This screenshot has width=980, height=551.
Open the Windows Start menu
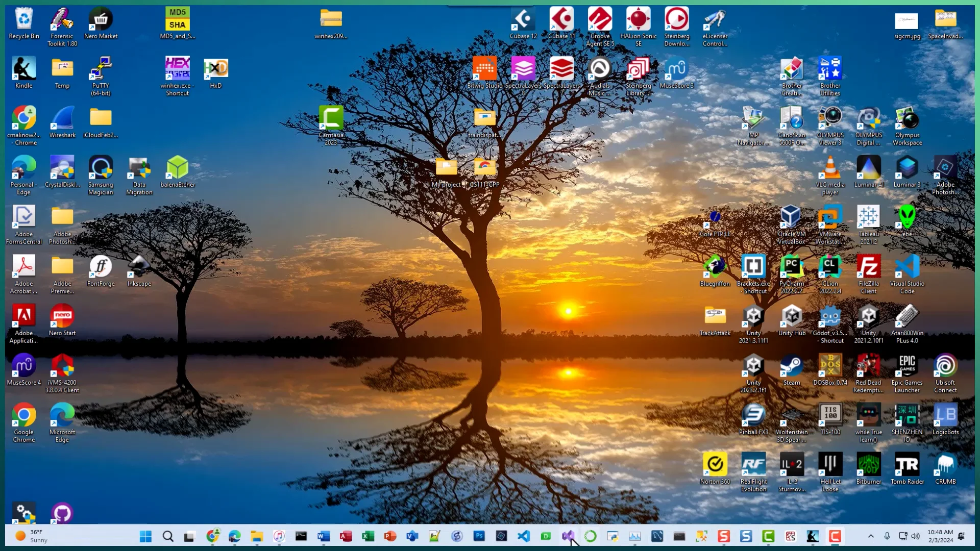(x=145, y=536)
